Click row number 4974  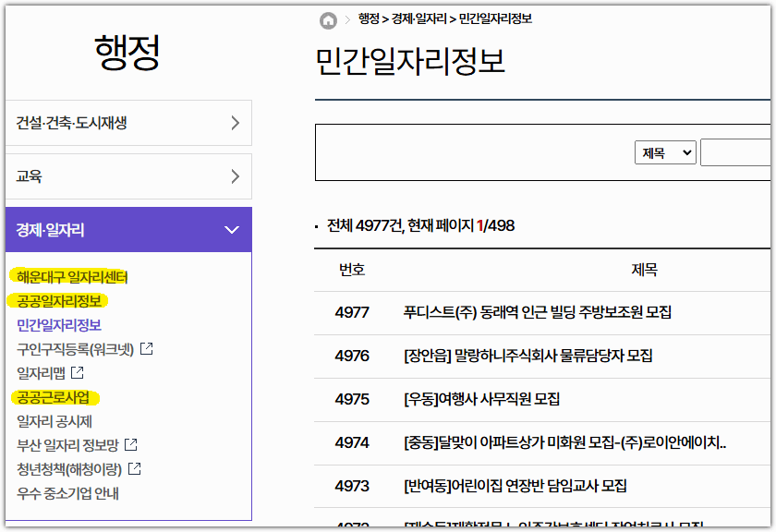point(352,441)
